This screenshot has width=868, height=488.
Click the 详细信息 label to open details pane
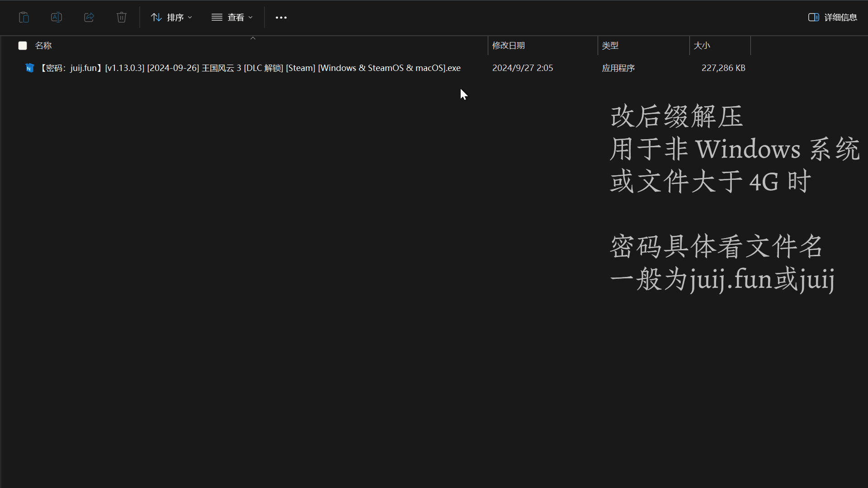pos(840,17)
